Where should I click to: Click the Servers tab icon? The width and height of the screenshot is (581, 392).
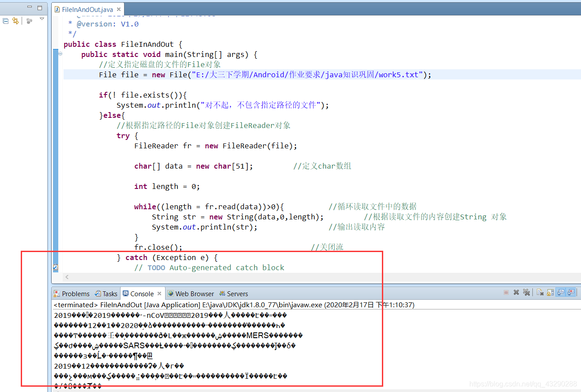[222, 294]
